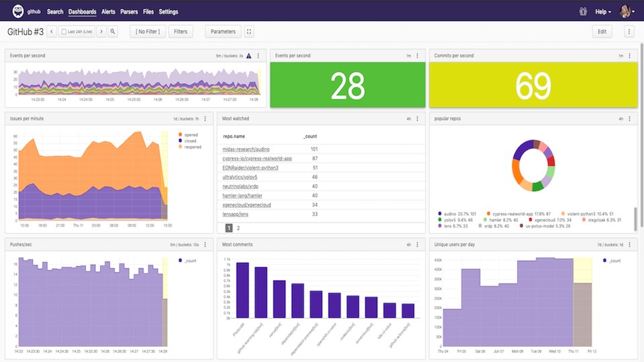
Task: Click the [ No Filter ] button
Action: point(148,32)
